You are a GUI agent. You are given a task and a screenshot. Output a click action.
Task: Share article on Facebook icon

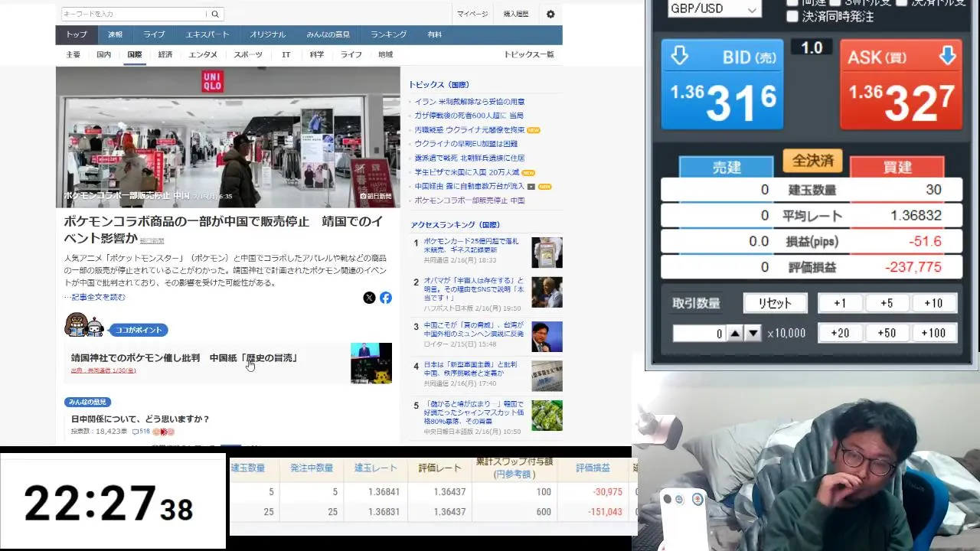point(386,298)
